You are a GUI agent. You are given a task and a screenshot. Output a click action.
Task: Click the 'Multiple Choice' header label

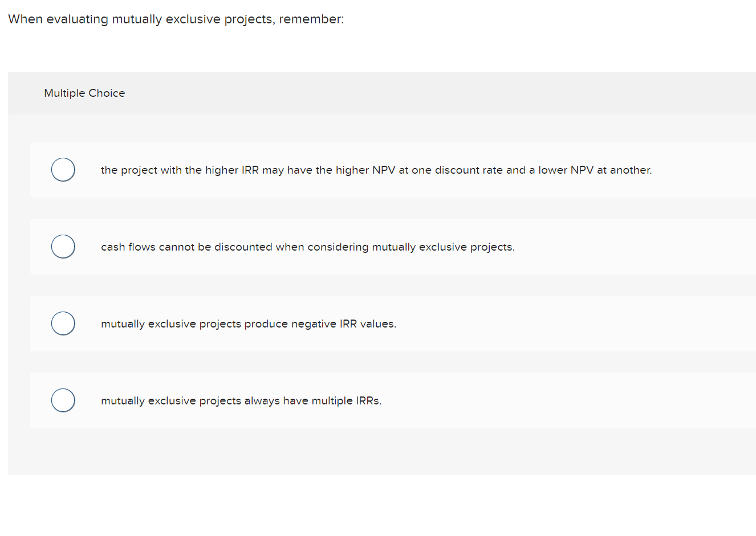point(84,93)
